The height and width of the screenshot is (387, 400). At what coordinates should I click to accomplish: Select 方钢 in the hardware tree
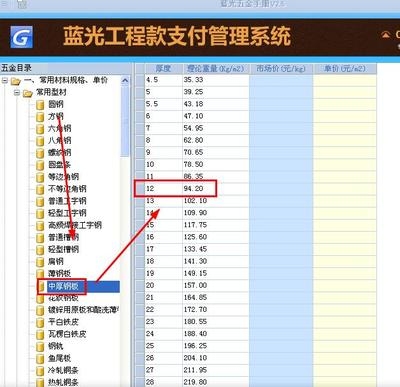coord(56,116)
